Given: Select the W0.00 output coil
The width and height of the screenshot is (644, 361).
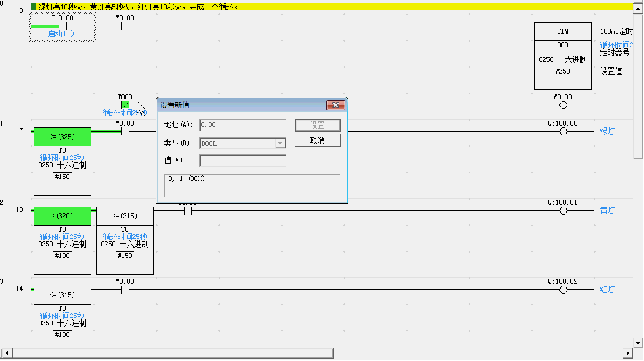Looking at the screenshot, I should (x=563, y=105).
